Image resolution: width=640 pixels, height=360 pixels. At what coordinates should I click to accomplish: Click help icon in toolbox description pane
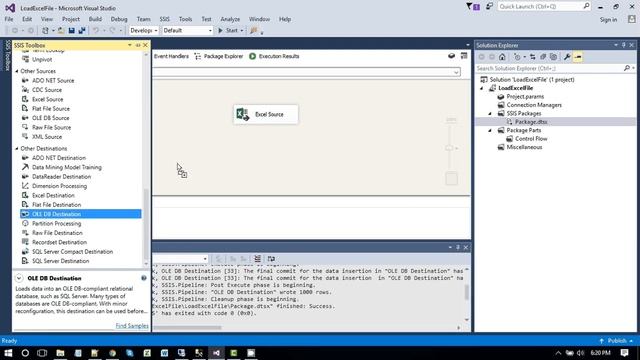[144, 278]
